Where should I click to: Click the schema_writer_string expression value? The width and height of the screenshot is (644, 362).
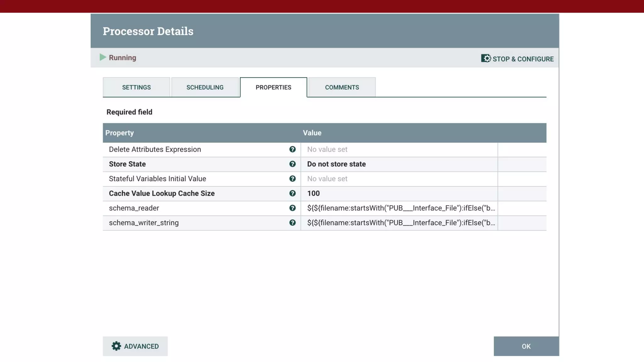coord(401,223)
